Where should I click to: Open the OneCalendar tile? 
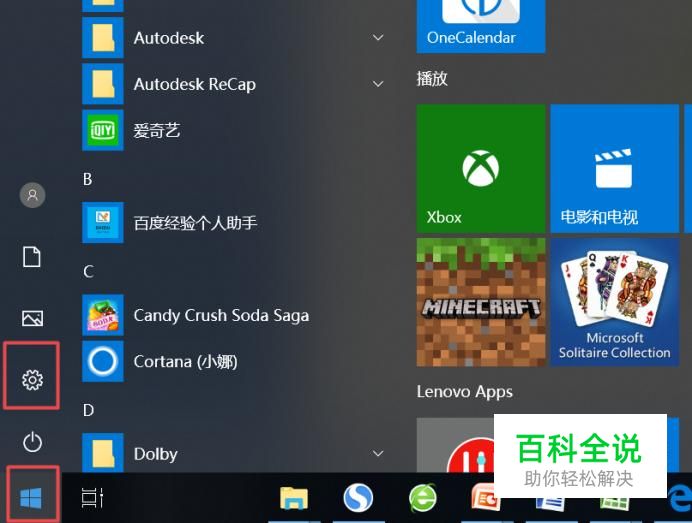click(x=481, y=26)
